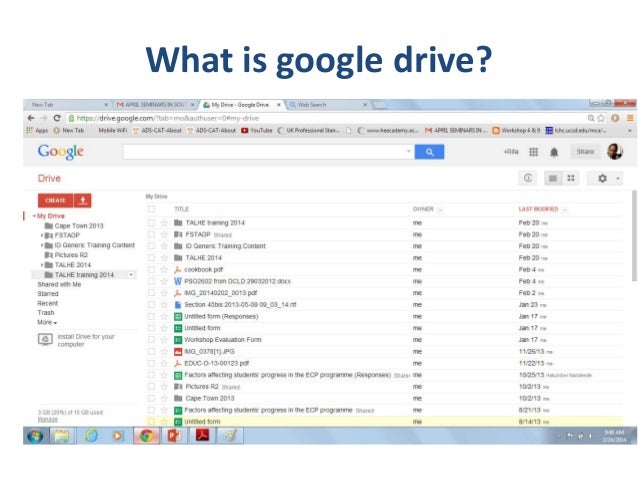The height and width of the screenshot is (479, 638).
Task: Tick checkbox for IMG_0378[1].JPG
Action: [x=151, y=352]
